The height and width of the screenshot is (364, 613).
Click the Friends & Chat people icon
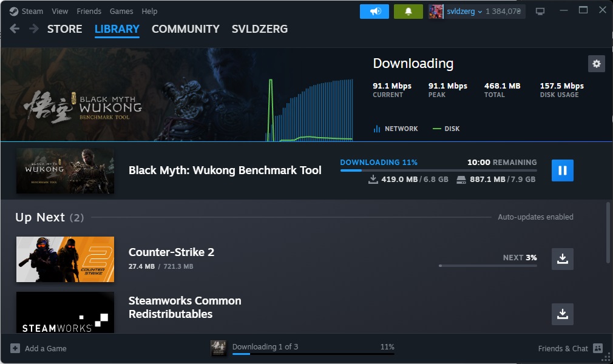[x=598, y=348]
